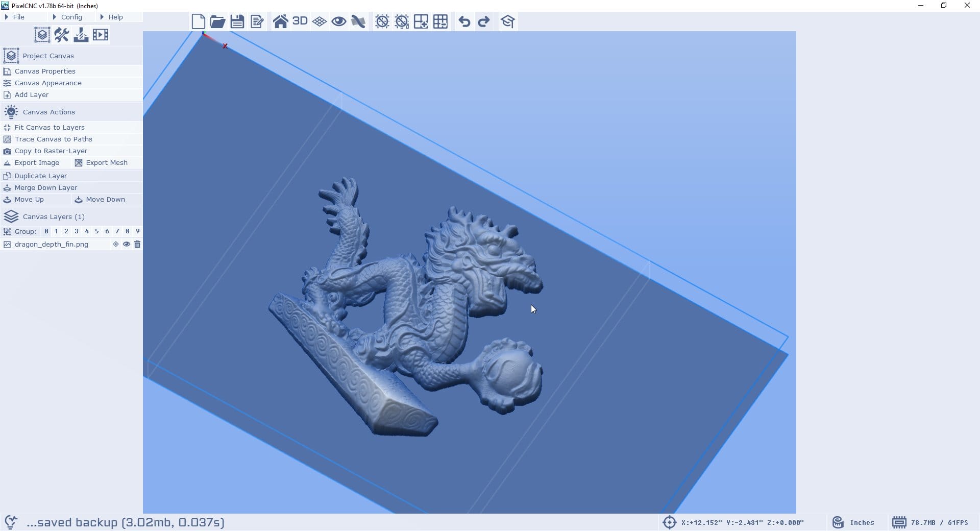
Task: Select layer group number 5
Action: pyautogui.click(x=96, y=231)
